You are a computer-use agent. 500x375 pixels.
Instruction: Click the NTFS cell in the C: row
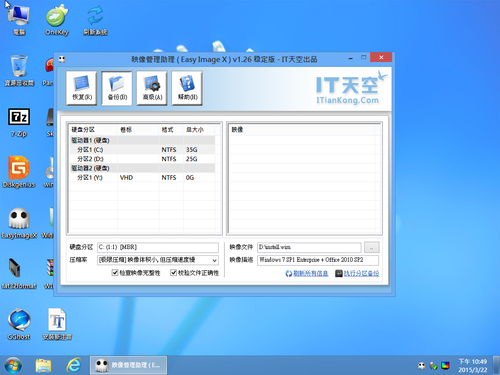169,150
